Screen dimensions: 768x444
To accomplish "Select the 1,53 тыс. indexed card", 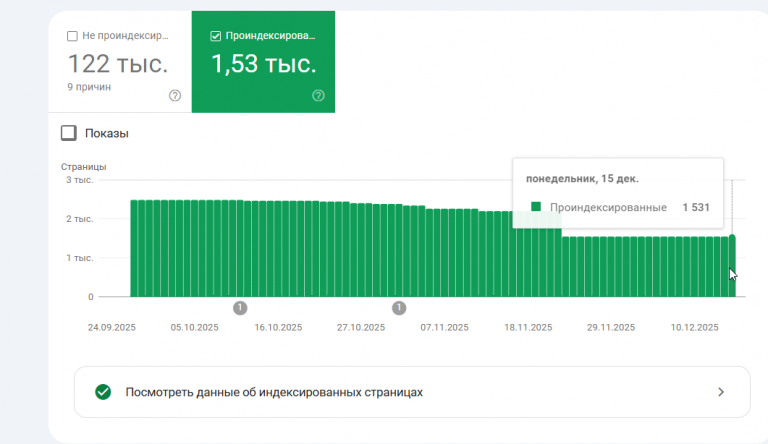I will 264,62.
